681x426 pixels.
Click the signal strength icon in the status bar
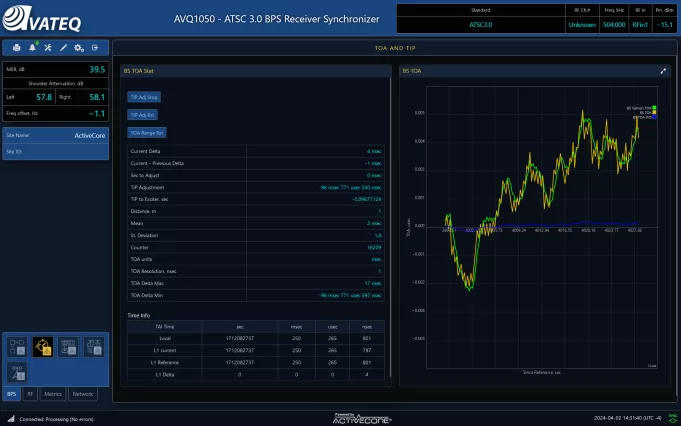coord(11,419)
